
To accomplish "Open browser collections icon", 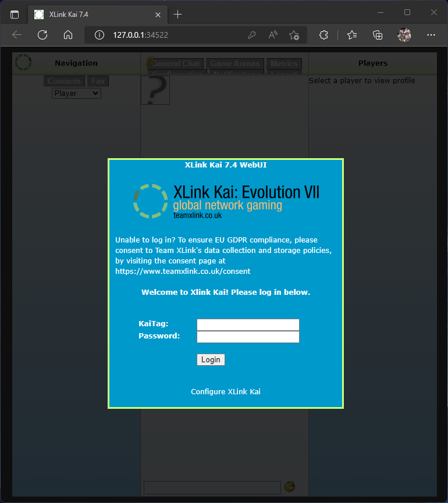I will (x=378, y=35).
